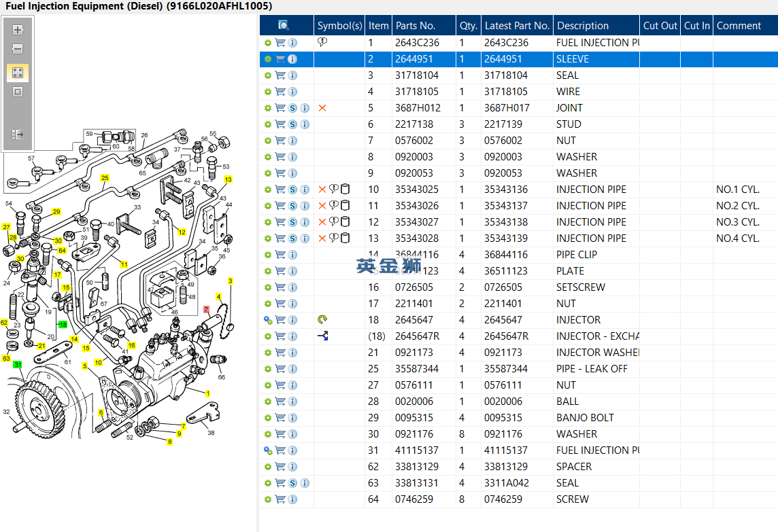
Task: Open info for the SLEEVE row
Action: (x=292, y=59)
